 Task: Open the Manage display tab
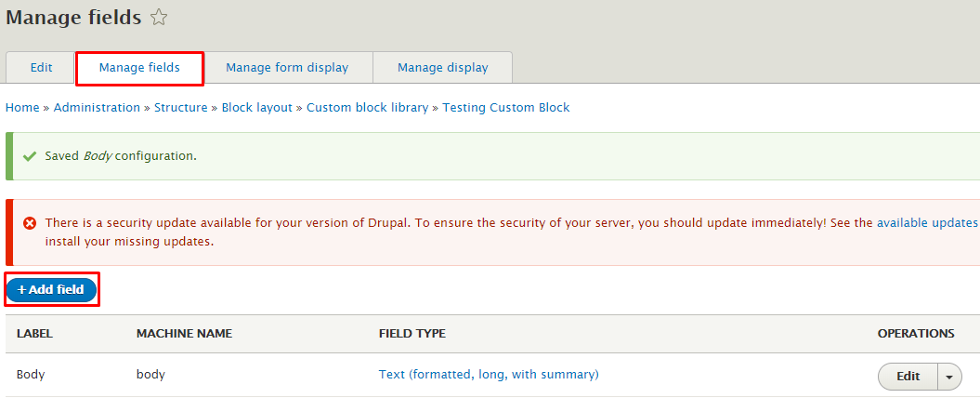pos(442,68)
